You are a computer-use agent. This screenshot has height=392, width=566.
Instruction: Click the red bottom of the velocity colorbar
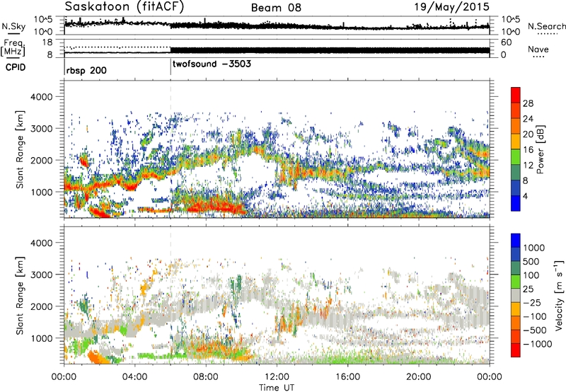click(516, 350)
